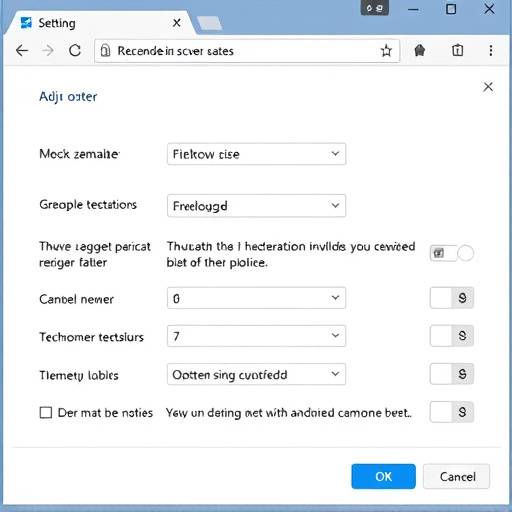This screenshot has width=512, height=512.
Task: Toggle the Tlemety lobles switch
Action: pos(452,374)
